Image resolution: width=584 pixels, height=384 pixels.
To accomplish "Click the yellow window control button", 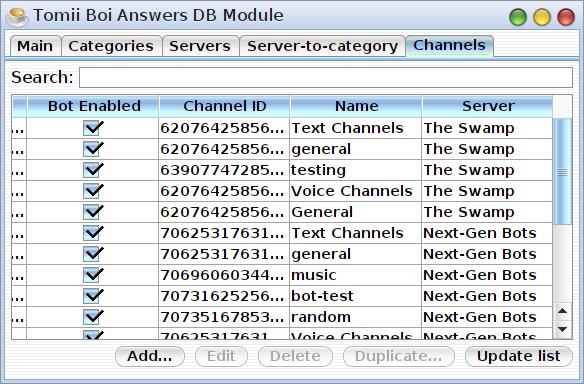I will tap(542, 17).
